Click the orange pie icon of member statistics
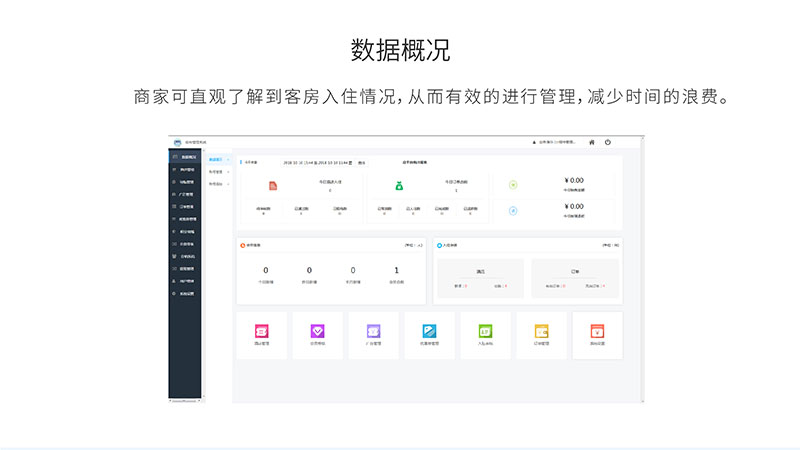 tap(243, 245)
